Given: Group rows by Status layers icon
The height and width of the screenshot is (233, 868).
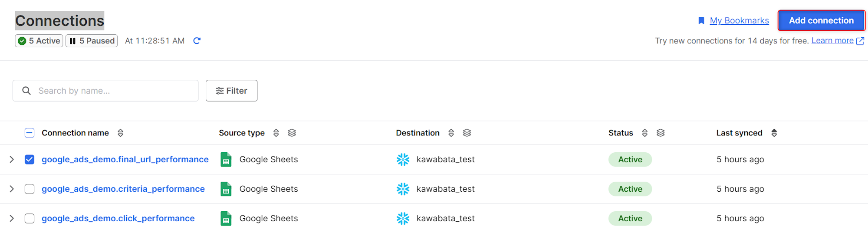Looking at the screenshot, I should click(x=661, y=133).
